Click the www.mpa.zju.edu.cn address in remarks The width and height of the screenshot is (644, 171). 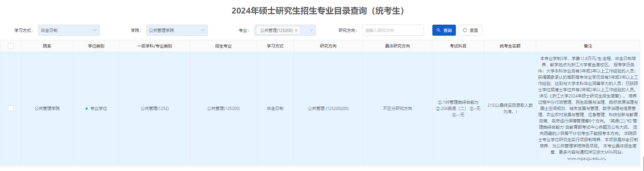[586, 159]
